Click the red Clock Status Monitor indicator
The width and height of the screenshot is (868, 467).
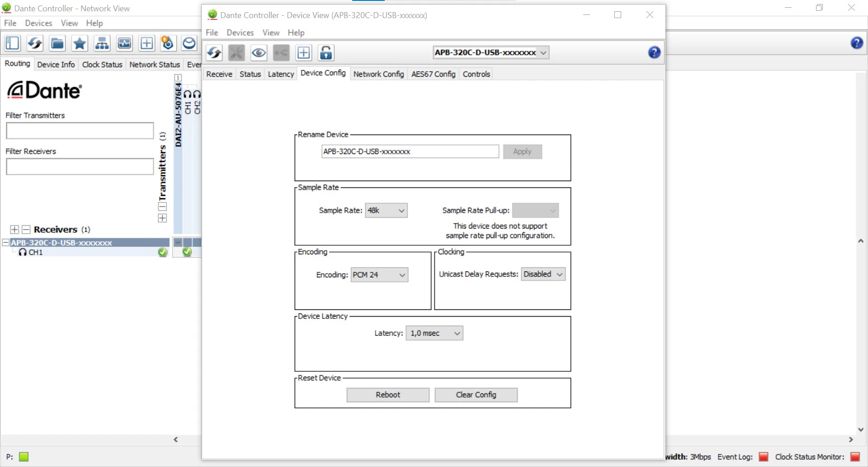coord(854,457)
